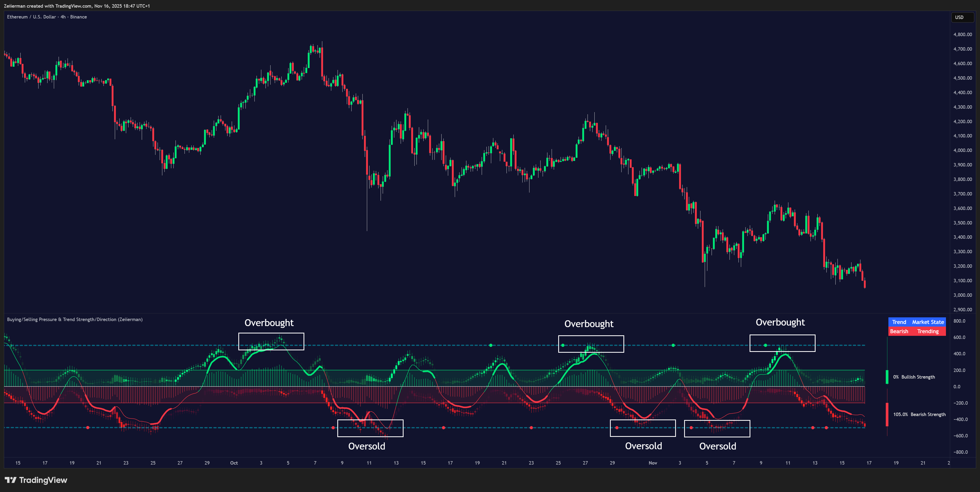
Task: Click the positive 200.0 indicator scale label
Action: coord(959,370)
